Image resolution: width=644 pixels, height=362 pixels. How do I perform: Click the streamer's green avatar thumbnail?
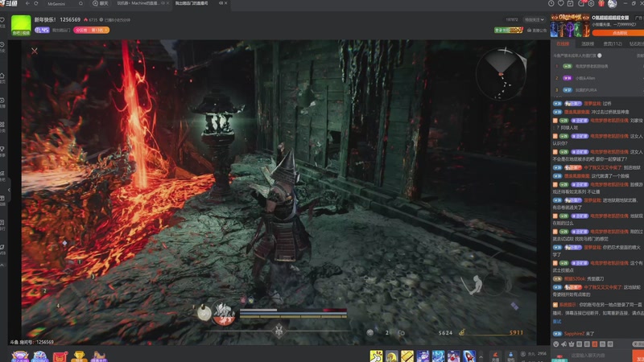pyautogui.click(x=21, y=26)
